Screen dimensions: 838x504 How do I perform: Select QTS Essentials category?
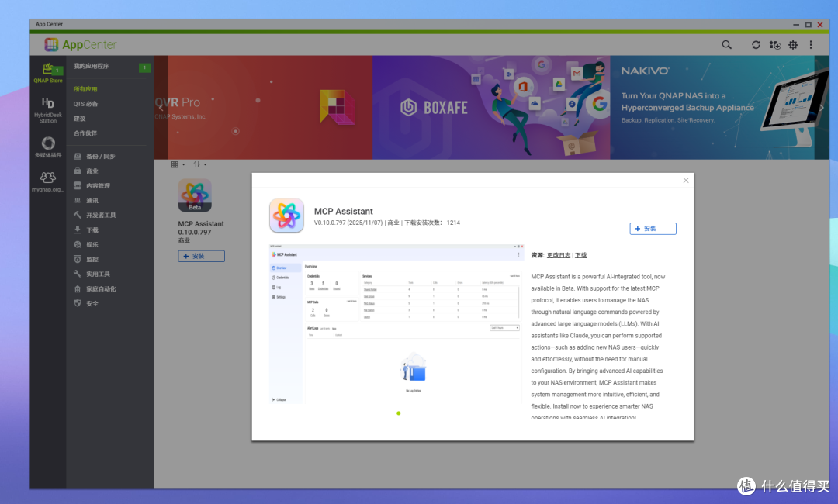coord(85,104)
